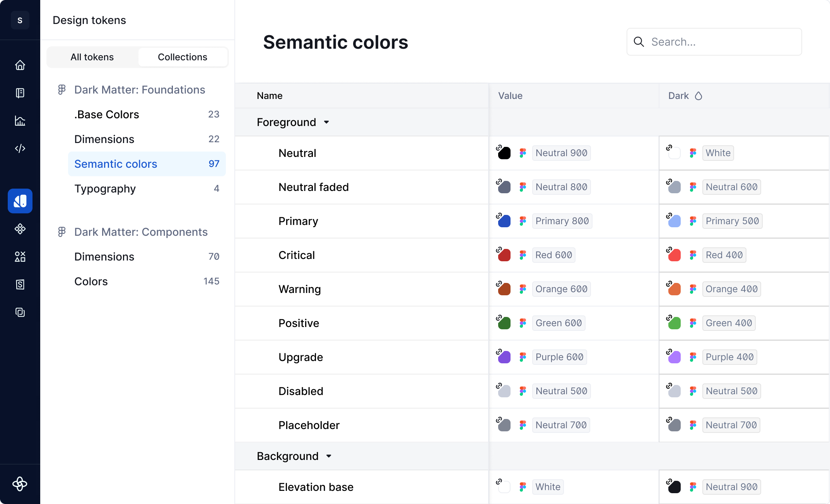
Task: Click the Purple 600 swatch for Upgrade
Action: [504, 357]
